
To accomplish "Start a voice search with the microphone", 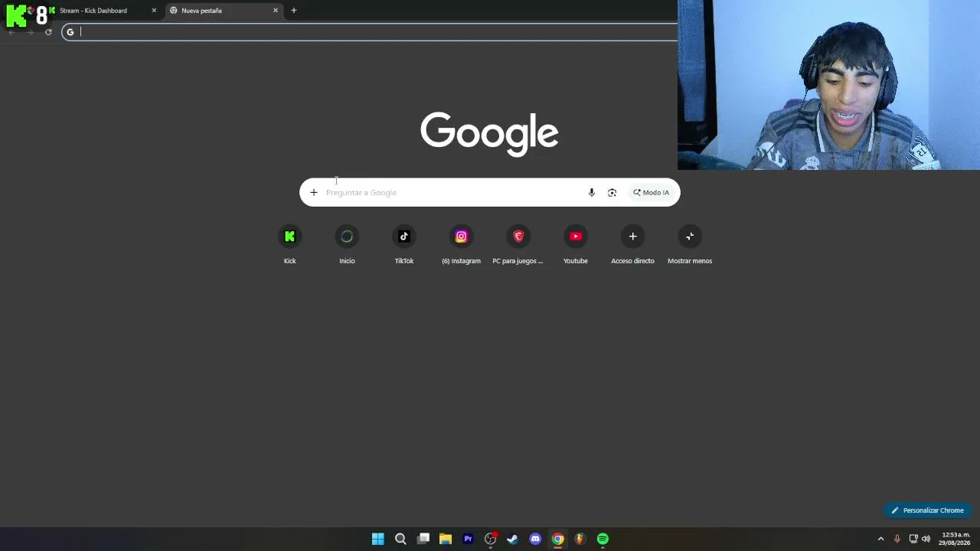I will coord(591,193).
